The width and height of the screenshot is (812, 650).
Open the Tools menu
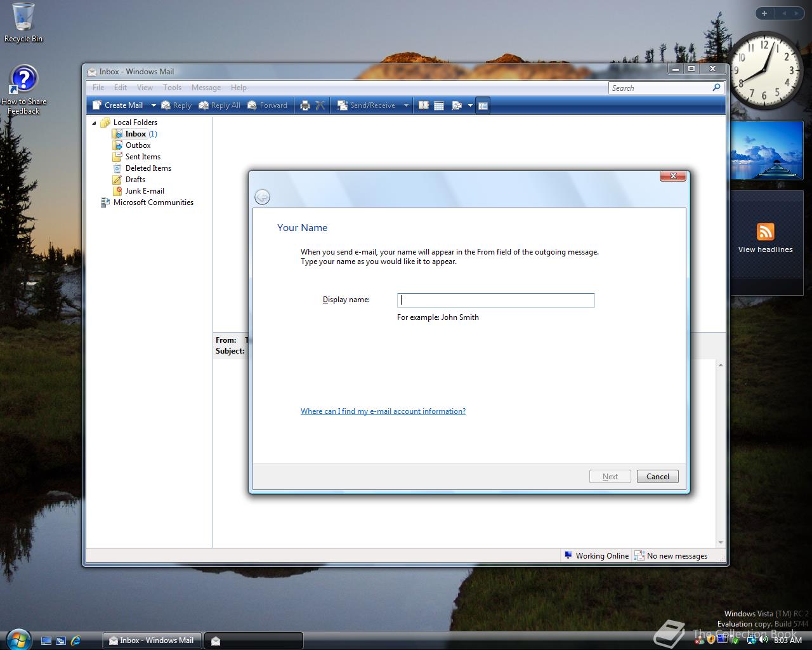tap(172, 88)
